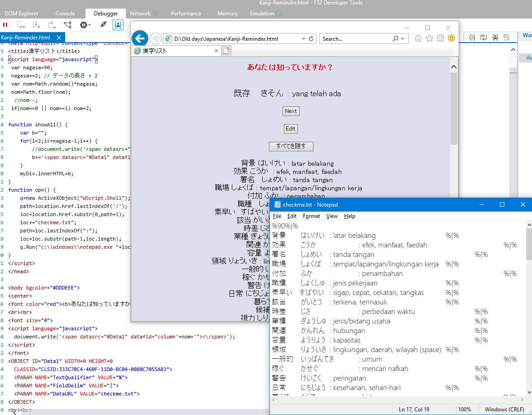The width and height of the screenshot is (532, 415).
Task: Switch to the Console tab
Action: coord(65,14)
